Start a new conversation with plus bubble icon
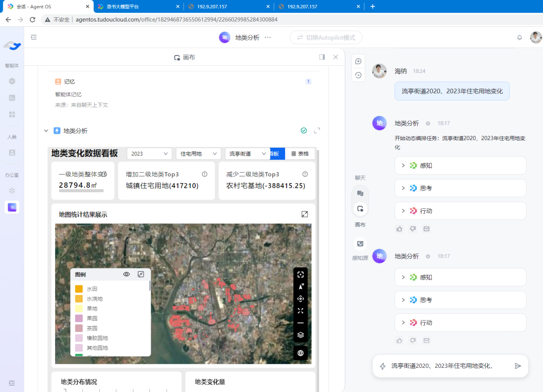Viewport: 543px width, 392px height. [x=358, y=61]
